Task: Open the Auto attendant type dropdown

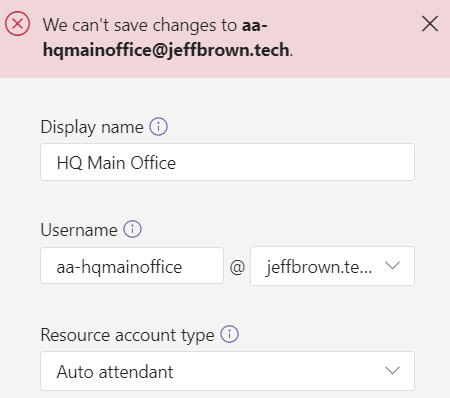Action: tap(227, 371)
